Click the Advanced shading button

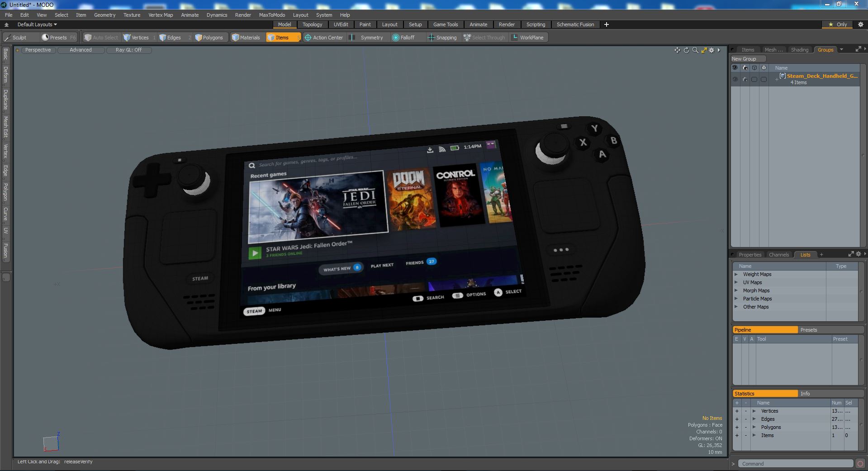tap(81, 50)
